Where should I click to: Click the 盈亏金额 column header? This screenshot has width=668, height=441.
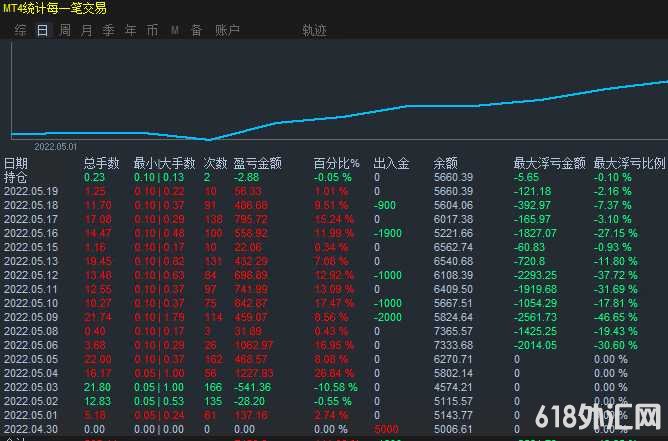(257, 163)
